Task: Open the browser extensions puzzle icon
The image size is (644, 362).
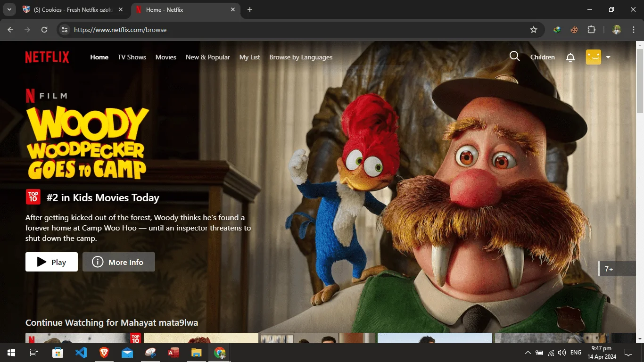Action: pos(591,30)
